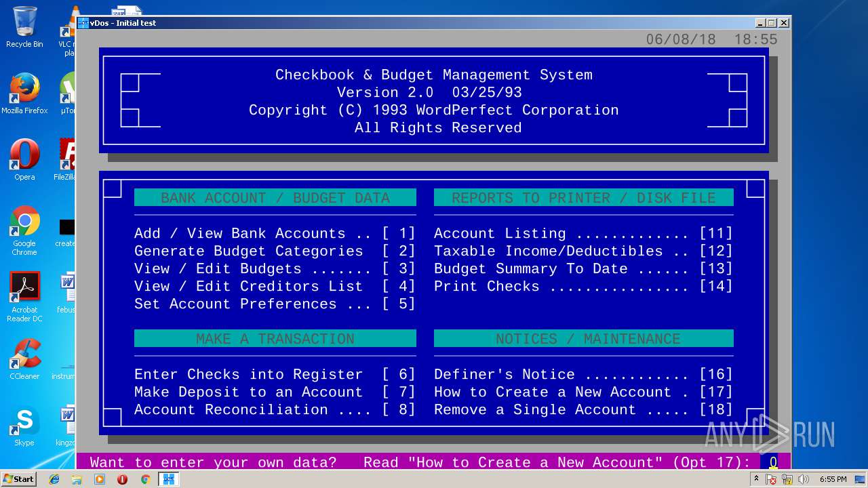Select Make Deposit to an Account
This screenshot has height=488, width=868.
[x=275, y=392]
